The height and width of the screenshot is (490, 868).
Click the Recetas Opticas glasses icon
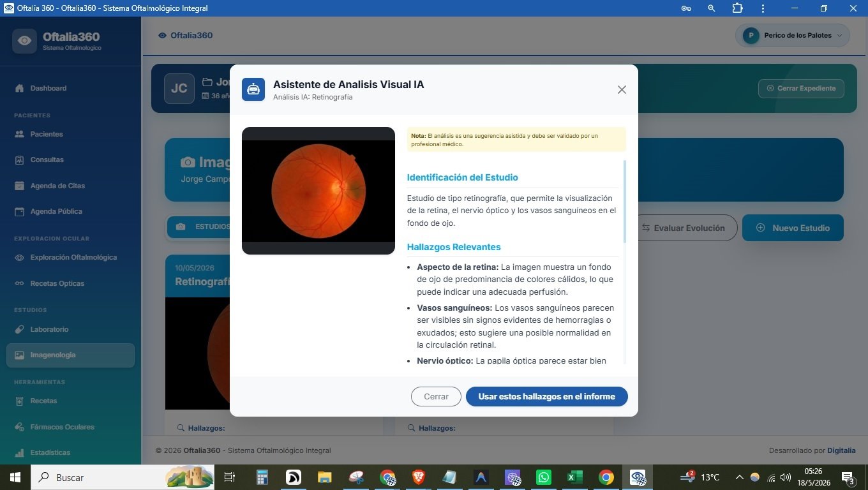pos(19,283)
